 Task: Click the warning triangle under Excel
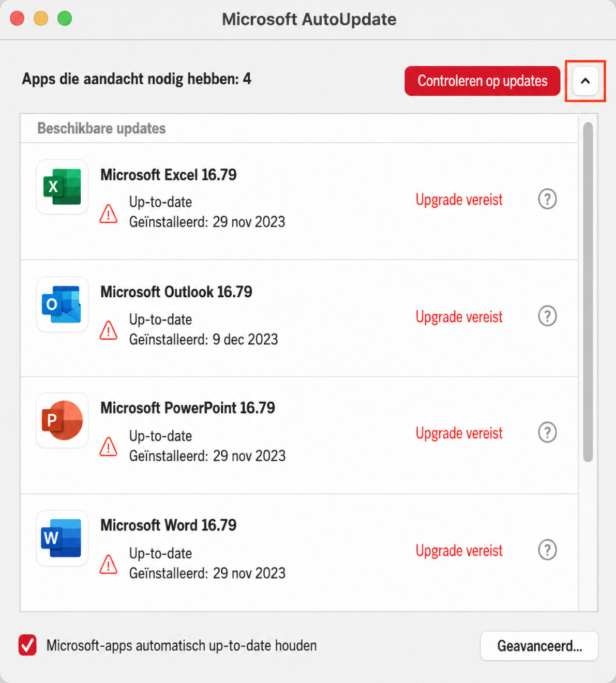click(108, 214)
